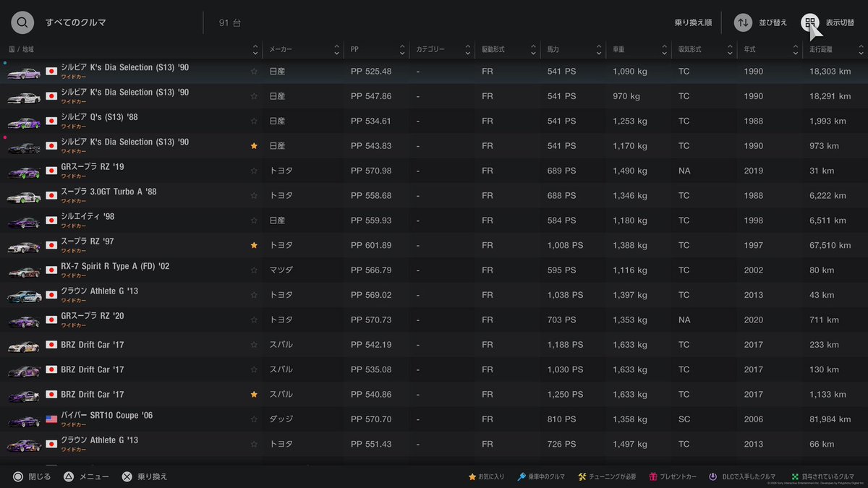Image resolution: width=868 pixels, height=488 pixels.
Task: Click the 乗り換え順 sort order label
Action: (x=693, y=23)
